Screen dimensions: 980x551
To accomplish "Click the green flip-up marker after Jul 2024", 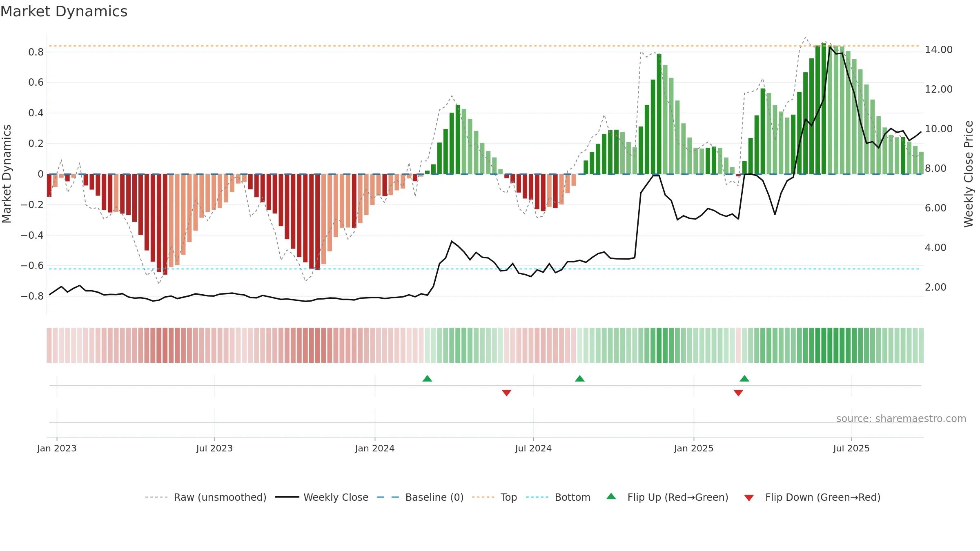I will tap(580, 378).
